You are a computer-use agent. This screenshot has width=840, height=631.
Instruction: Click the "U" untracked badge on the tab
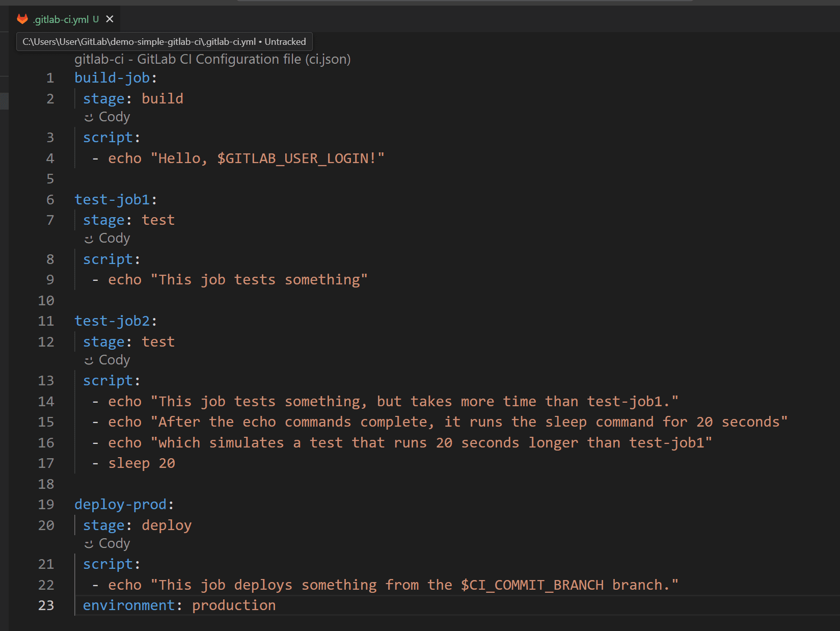click(x=95, y=18)
